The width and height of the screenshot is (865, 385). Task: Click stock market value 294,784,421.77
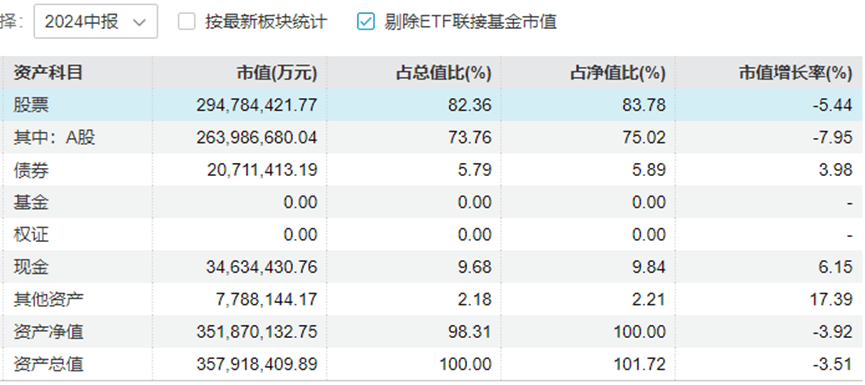pyautogui.click(x=257, y=105)
